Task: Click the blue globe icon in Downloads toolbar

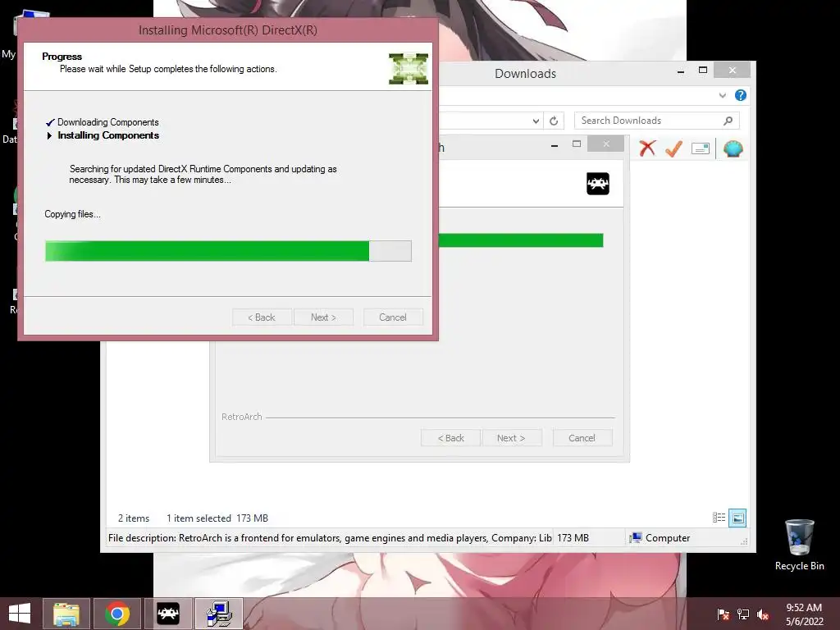Action: [733, 148]
